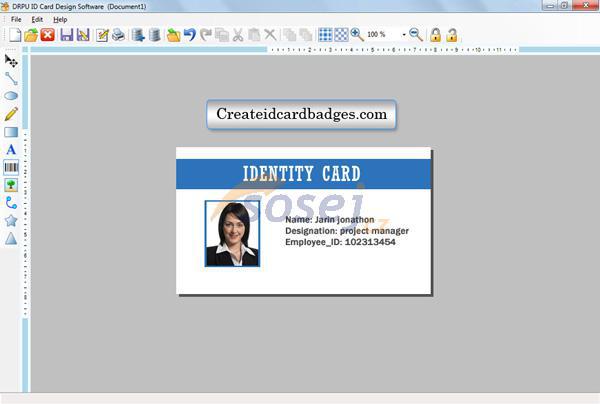This screenshot has height=404, width=600.
Task: Zoom out with the minus magnifier icon
Action: tap(416, 35)
